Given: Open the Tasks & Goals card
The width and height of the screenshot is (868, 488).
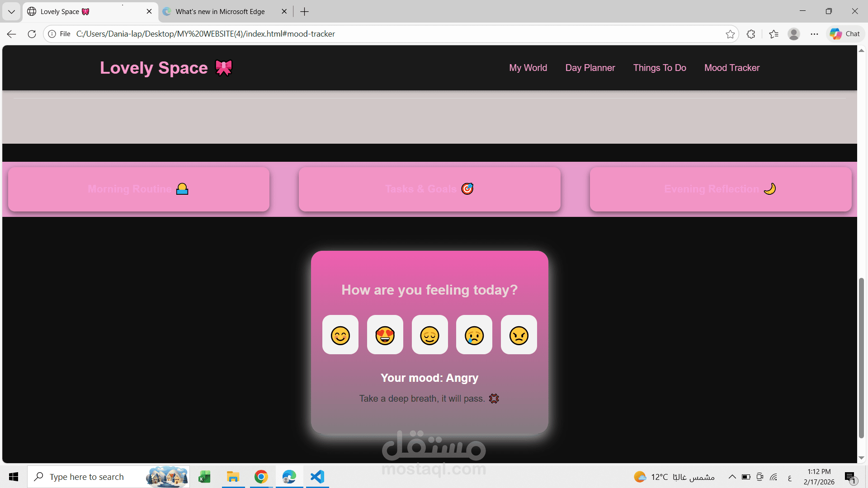Looking at the screenshot, I should pos(429,189).
